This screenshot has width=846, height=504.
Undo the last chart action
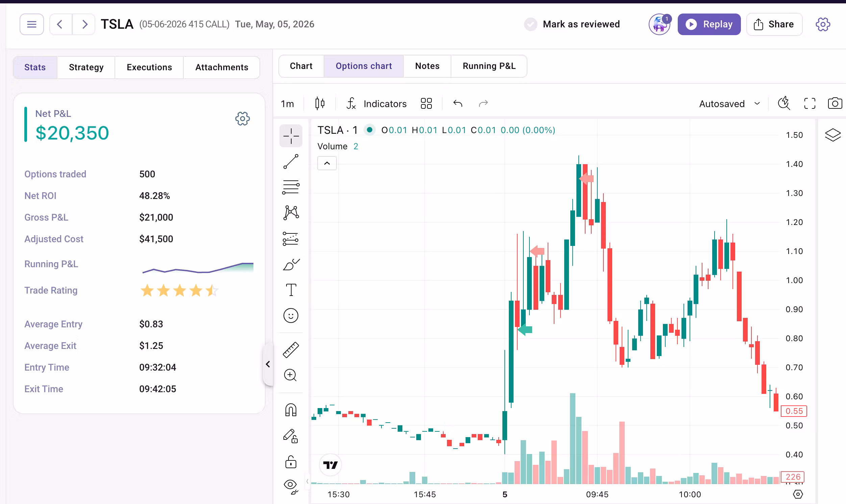pos(458,103)
